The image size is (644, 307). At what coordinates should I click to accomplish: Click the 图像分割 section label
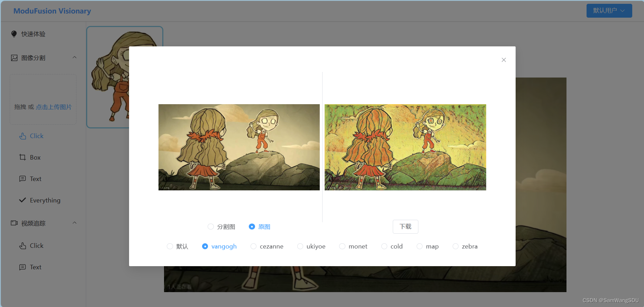coord(33,58)
